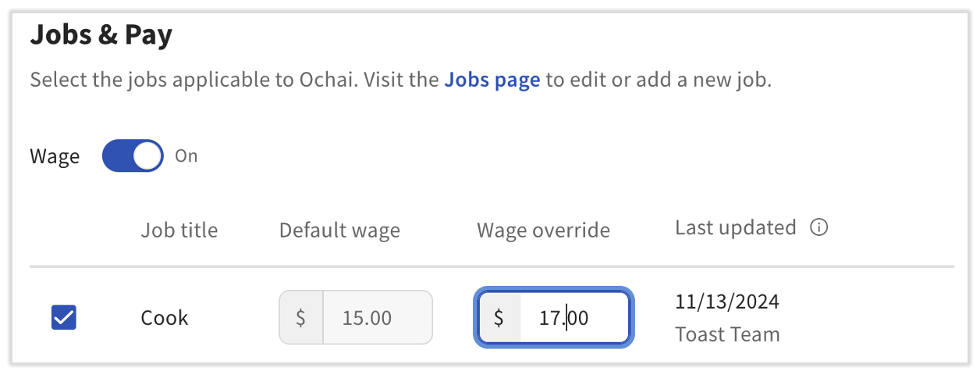Toggle the Wage switch off
This screenshot has height=375, width=980.
point(133,156)
